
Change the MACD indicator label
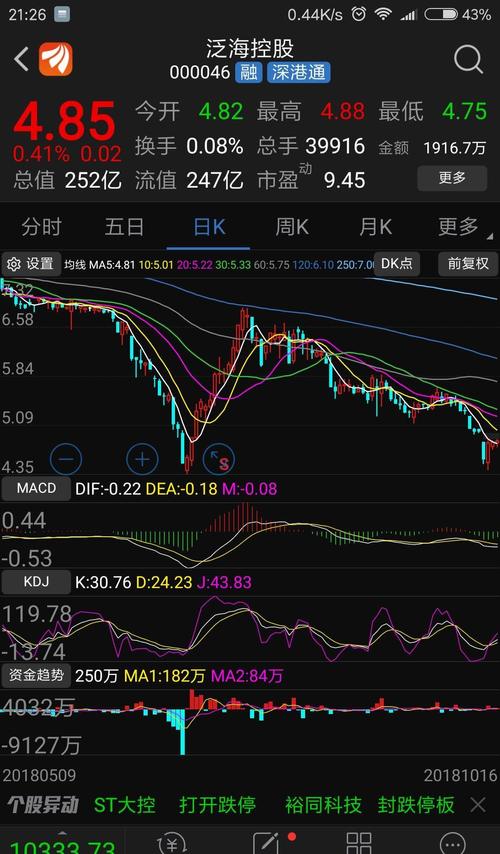(x=36, y=488)
